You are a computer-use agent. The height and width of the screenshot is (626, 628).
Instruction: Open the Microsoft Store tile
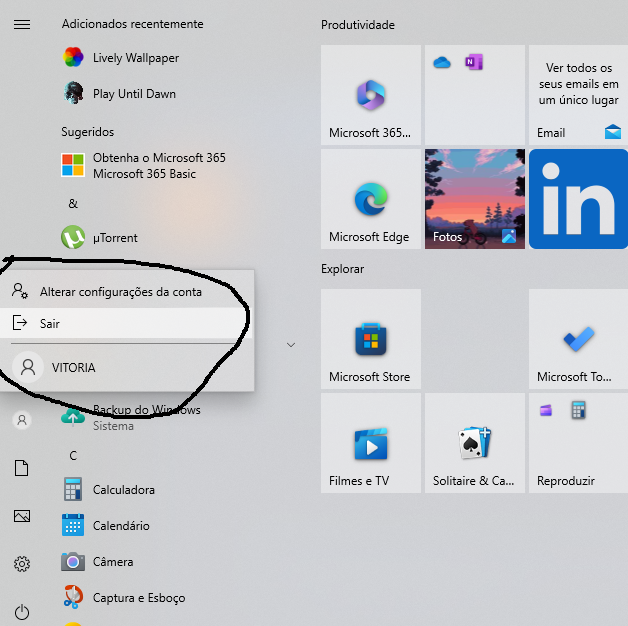coord(370,339)
